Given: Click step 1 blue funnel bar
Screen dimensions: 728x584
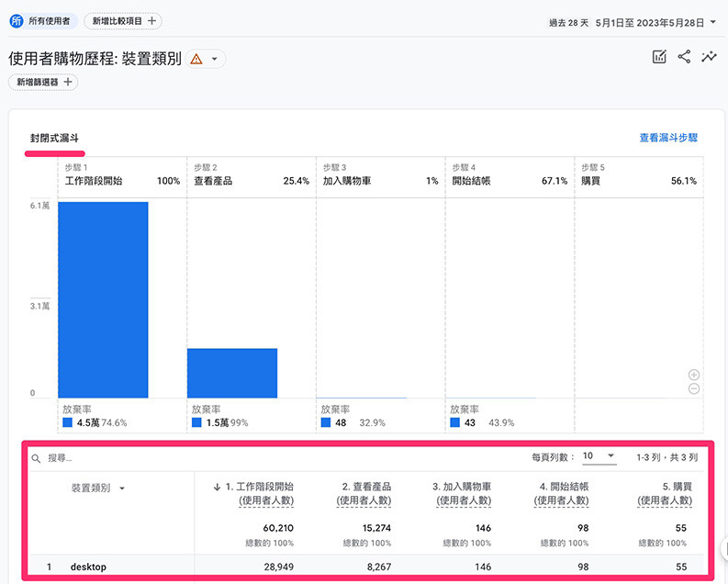Looking at the screenshot, I should [x=103, y=300].
